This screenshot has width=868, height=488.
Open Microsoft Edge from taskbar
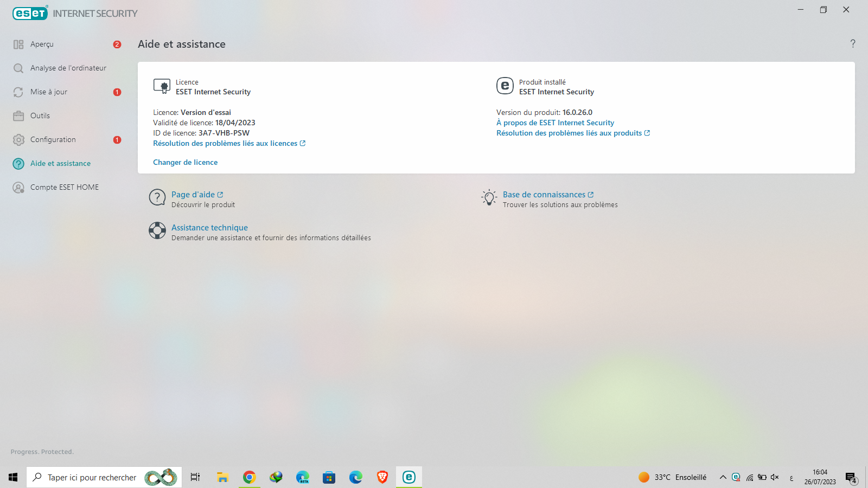[x=355, y=477]
